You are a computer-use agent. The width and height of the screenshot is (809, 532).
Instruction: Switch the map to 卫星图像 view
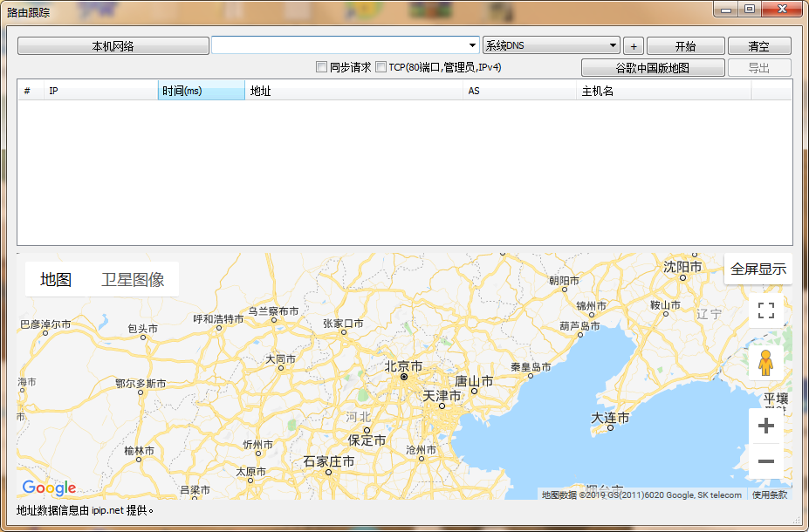(x=133, y=279)
